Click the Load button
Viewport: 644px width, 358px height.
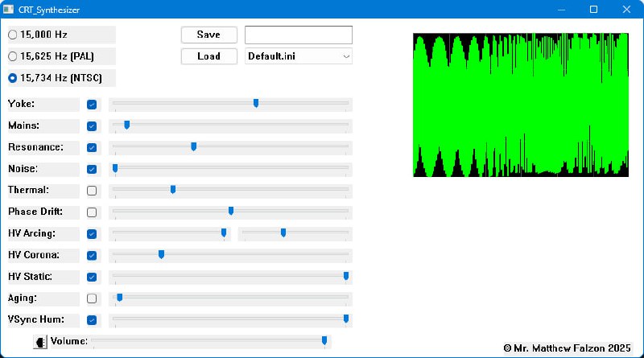pos(209,56)
